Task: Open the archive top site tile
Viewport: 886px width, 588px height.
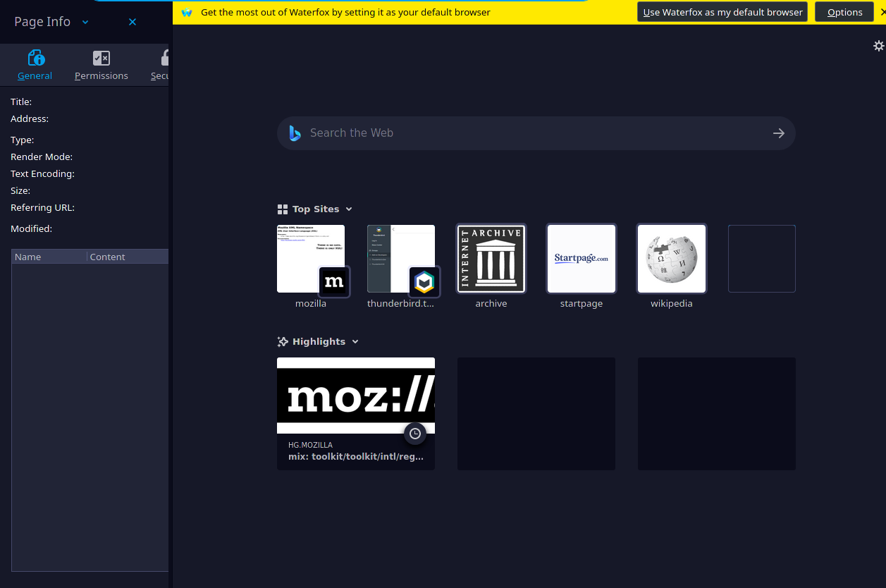Action: (491, 258)
